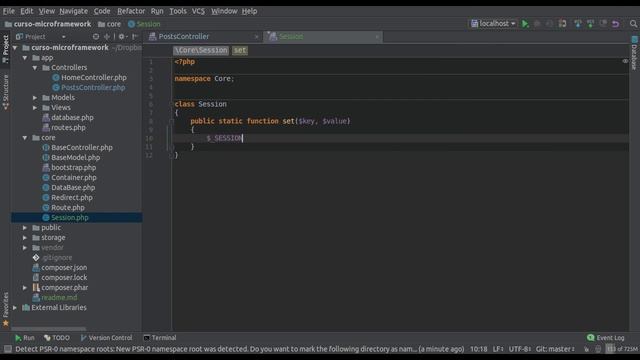Viewport: 640px width, 360px height.
Task: Open the VCS menu
Action: click(198, 11)
